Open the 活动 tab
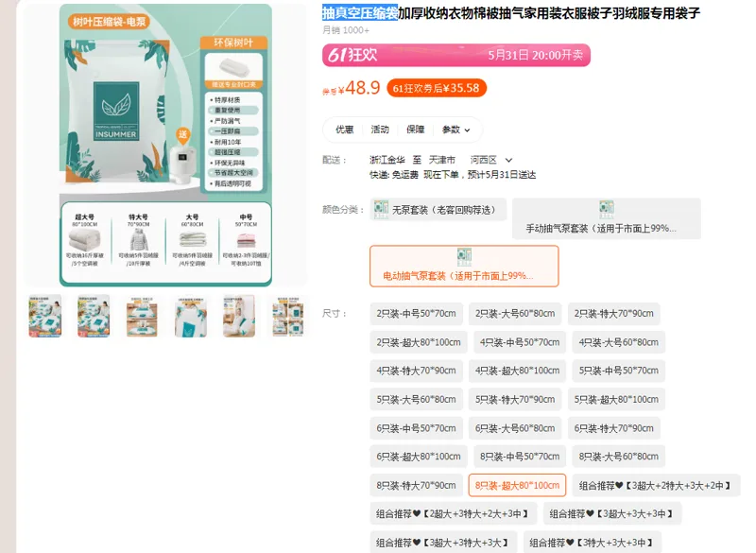756x553 pixels. click(380, 130)
